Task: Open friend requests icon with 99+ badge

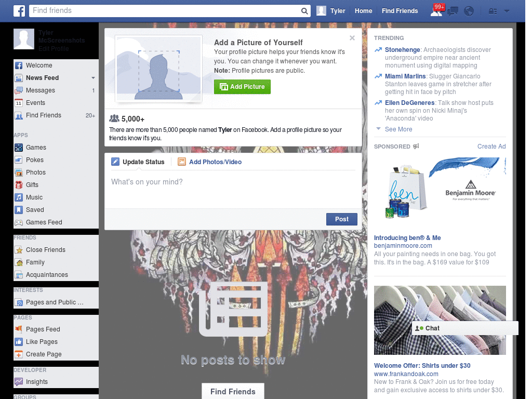Action: 437,10
